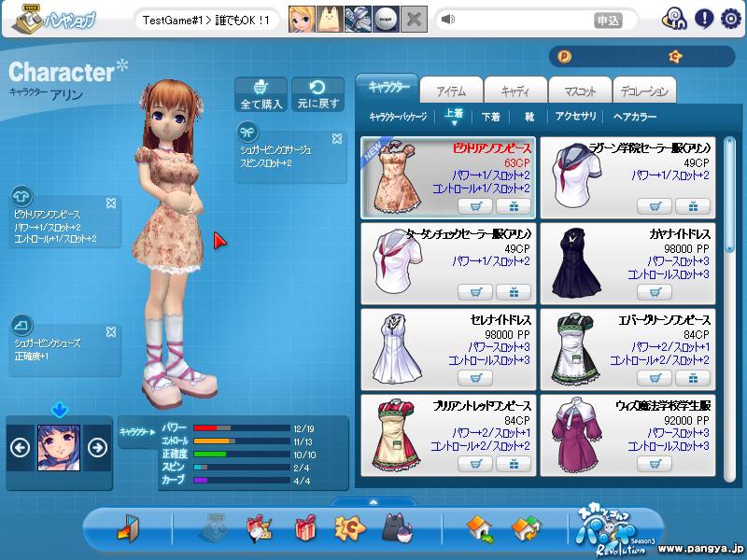
Task: Click the orange P pang currency icon
Action: coord(564,57)
